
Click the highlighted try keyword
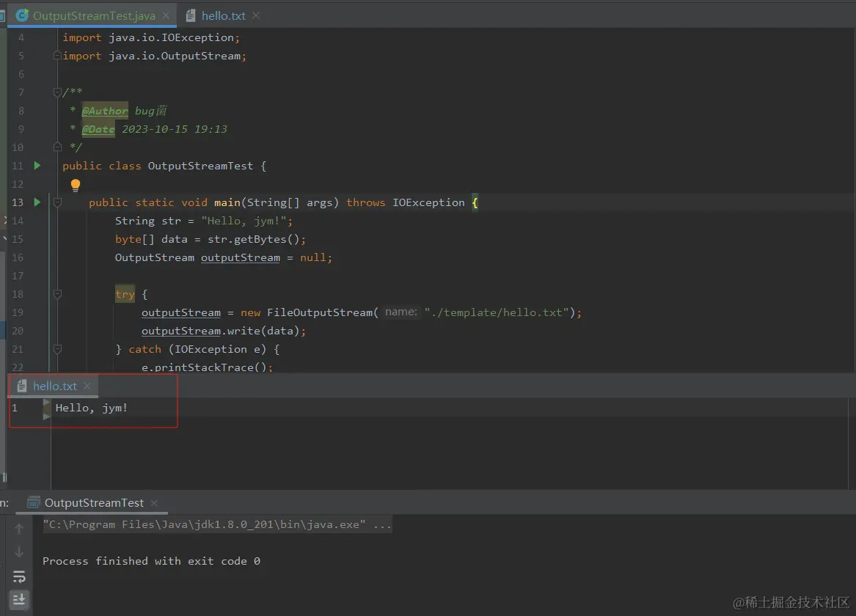125,294
